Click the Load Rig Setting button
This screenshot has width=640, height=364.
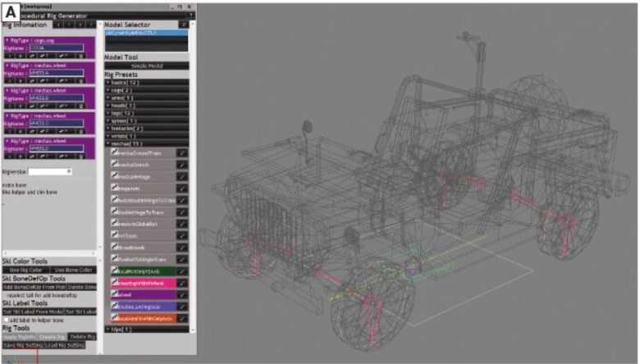65,346
